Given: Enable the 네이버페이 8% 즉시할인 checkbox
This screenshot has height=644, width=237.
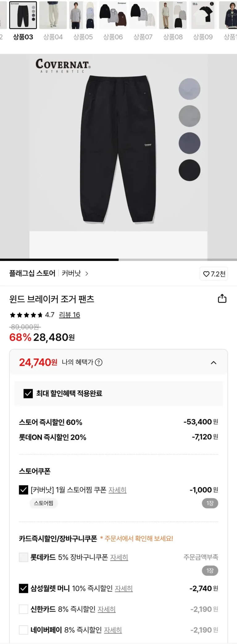Looking at the screenshot, I should coord(23,630).
